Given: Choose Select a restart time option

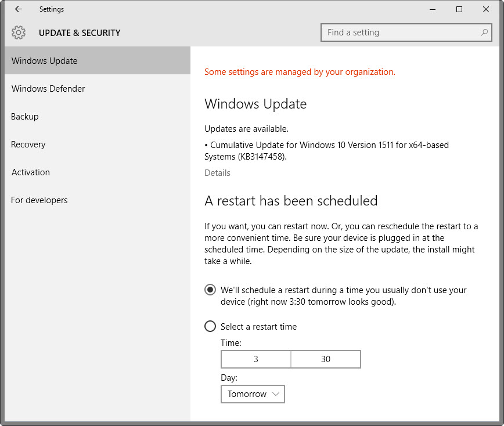Looking at the screenshot, I should tap(210, 326).
